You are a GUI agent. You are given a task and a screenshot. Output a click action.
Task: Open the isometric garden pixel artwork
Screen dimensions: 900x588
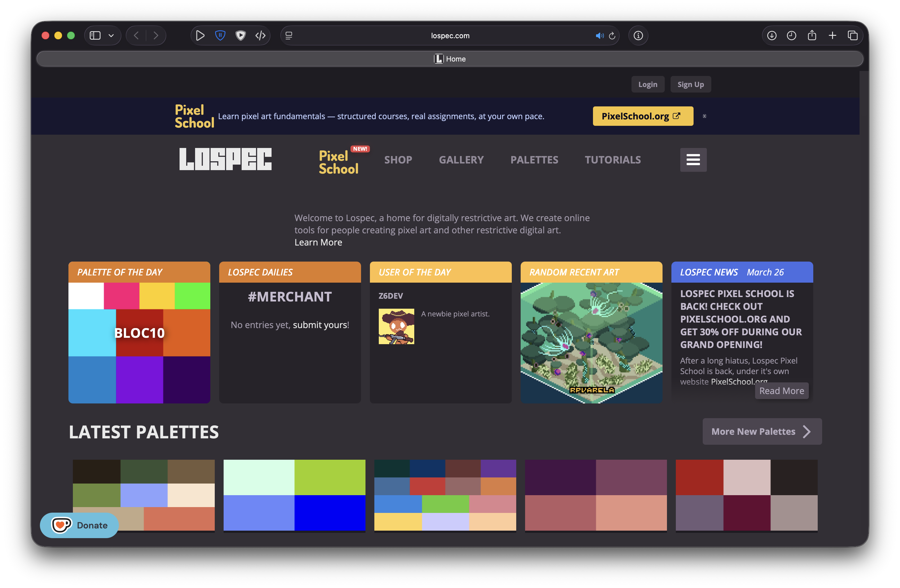591,343
